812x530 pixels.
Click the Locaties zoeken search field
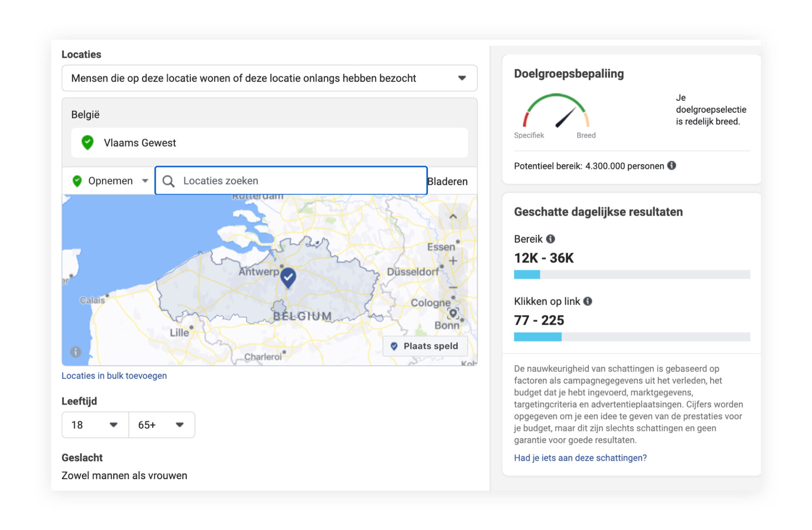(x=291, y=181)
